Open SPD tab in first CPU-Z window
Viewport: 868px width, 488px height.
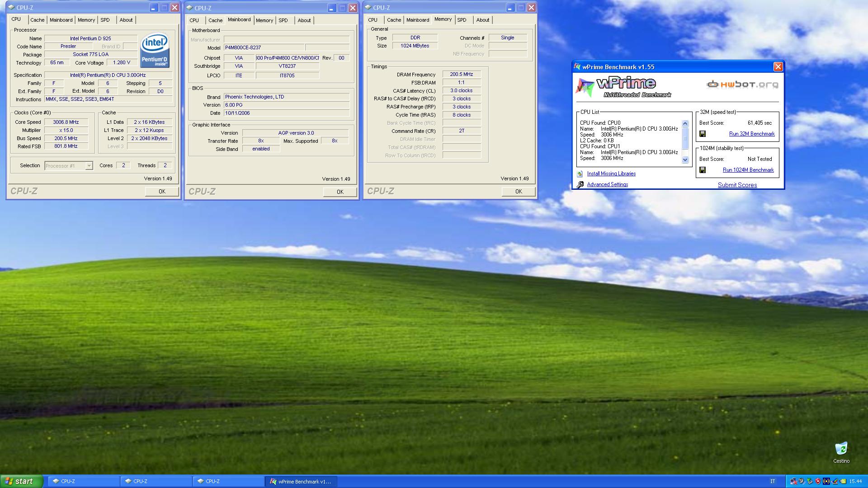tap(105, 20)
